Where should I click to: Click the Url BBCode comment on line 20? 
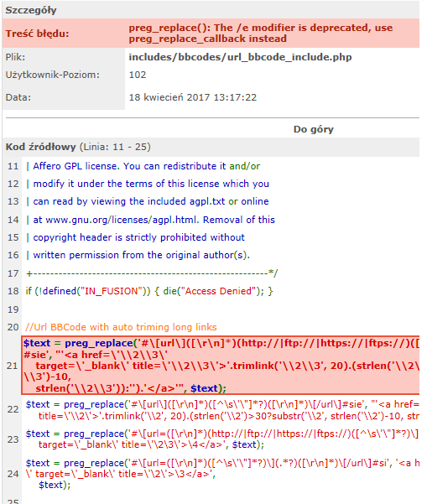click(121, 327)
